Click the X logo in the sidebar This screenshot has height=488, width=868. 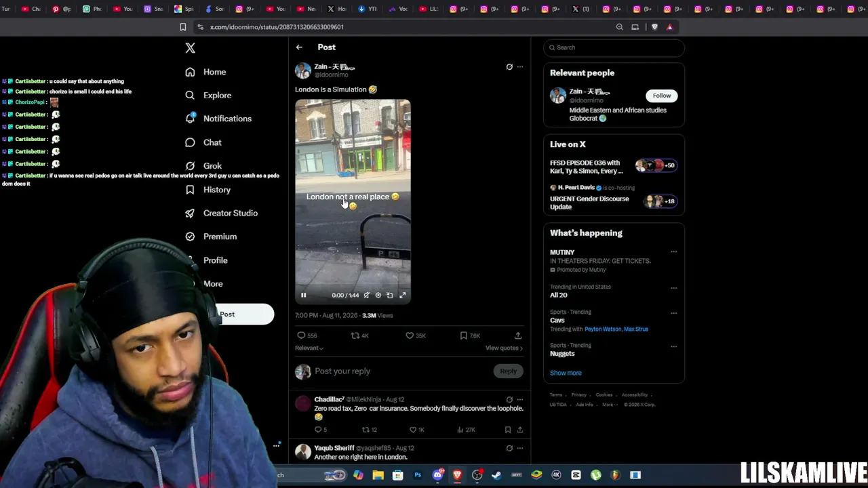[x=191, y=48]
